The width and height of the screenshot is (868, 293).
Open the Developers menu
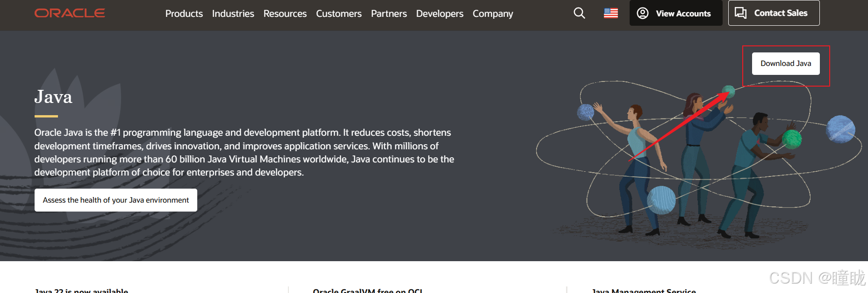click(x=440, y=14)
